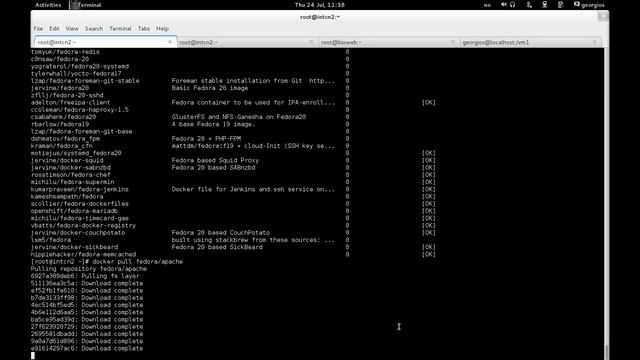
Task: Open the Edit menu
Action: click(x=54, y=29)
